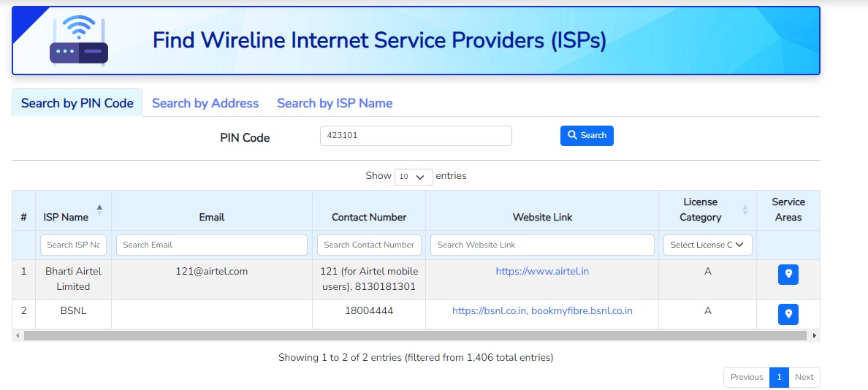The image size is (868, 390).
Task: Open service area map for BSNL
Action: [788, 314]
